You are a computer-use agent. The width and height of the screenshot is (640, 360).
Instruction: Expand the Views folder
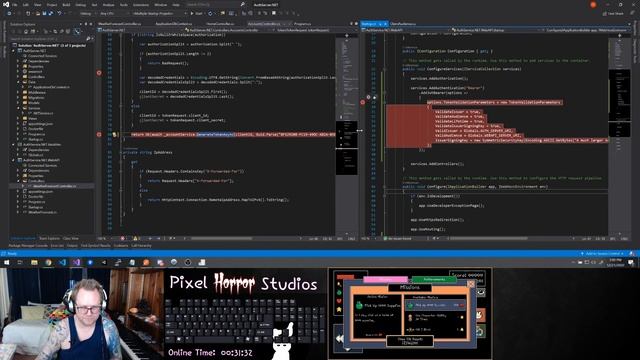pos(18,118)
